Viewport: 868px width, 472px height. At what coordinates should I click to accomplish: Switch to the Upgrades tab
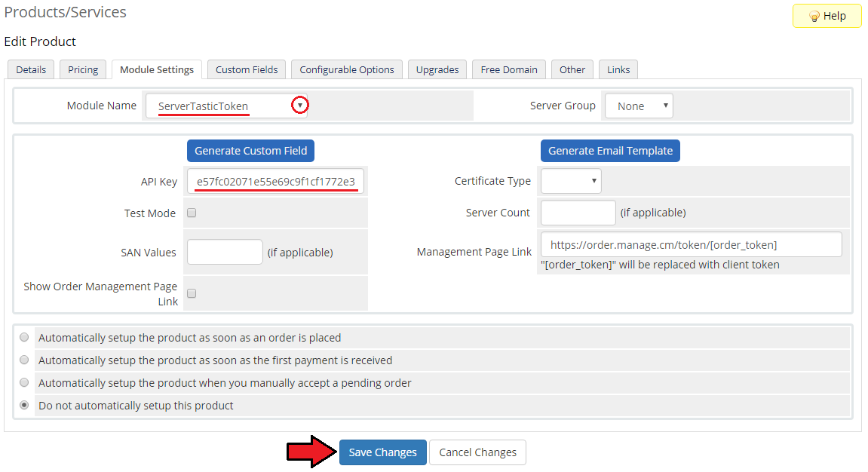437,69
